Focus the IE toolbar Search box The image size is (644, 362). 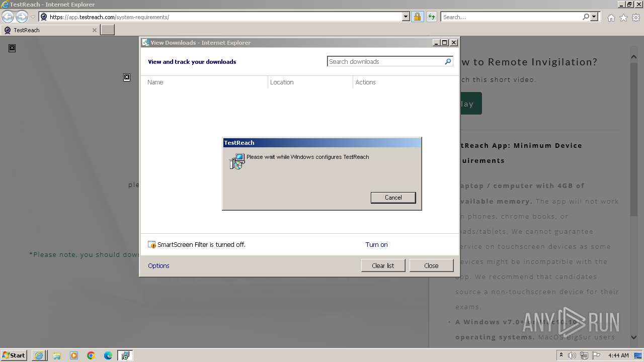click(511, 17)
